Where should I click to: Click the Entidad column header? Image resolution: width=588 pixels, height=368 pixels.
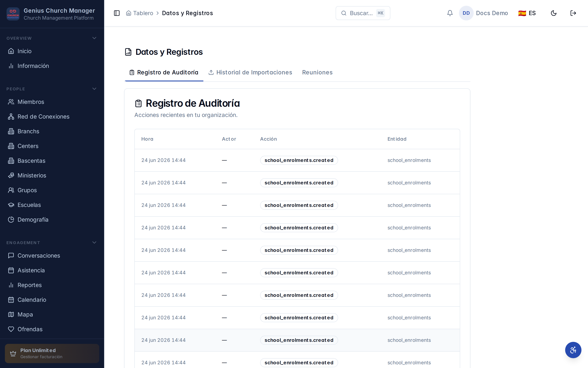tap(397, 139)
